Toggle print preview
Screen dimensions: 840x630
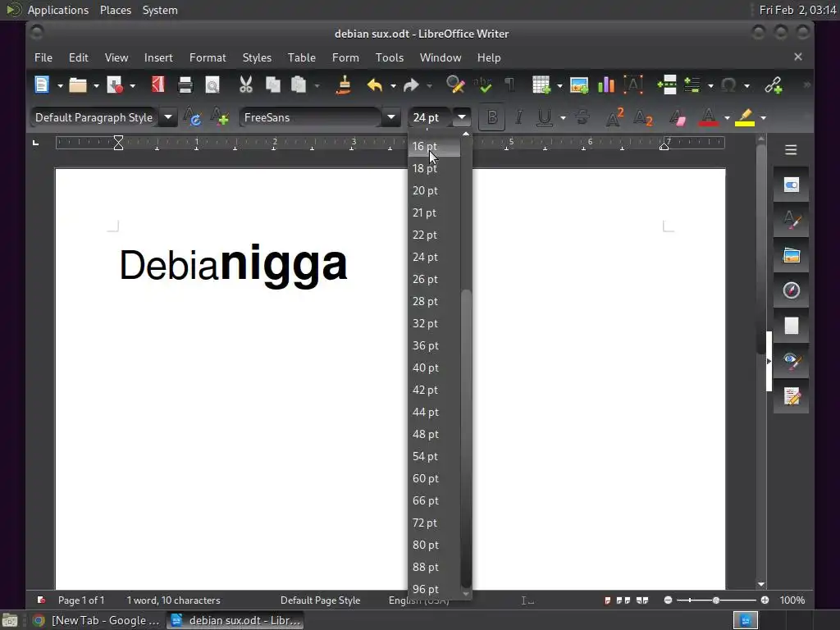pyautogui.click(x=212, y=84)
